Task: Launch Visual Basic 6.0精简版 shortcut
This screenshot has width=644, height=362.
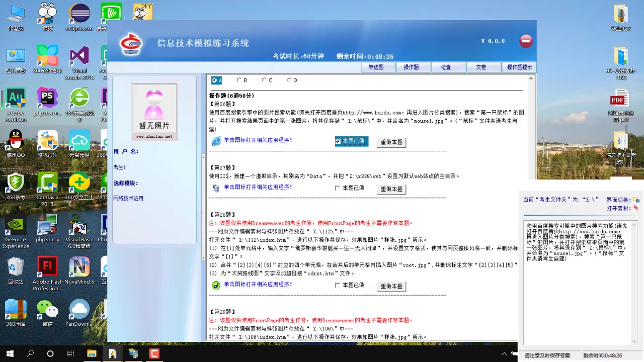Action: click(79, 232)
